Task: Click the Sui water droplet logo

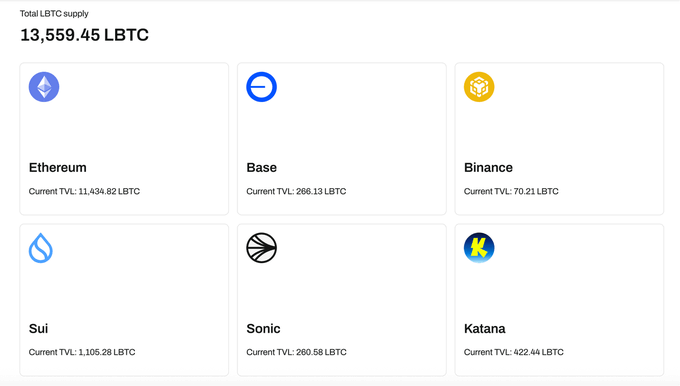Action: coord(41,248)
